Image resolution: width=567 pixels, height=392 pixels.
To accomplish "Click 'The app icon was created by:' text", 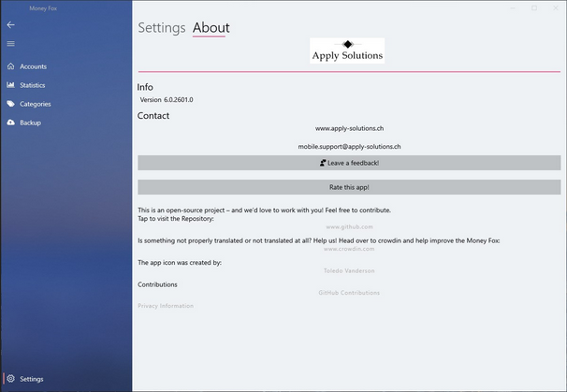I will (180, 263).
